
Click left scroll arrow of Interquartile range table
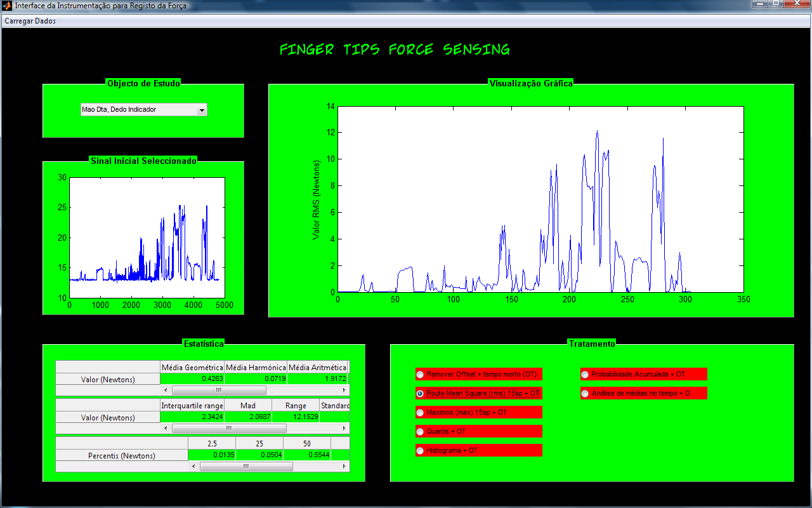pos(166,429)
